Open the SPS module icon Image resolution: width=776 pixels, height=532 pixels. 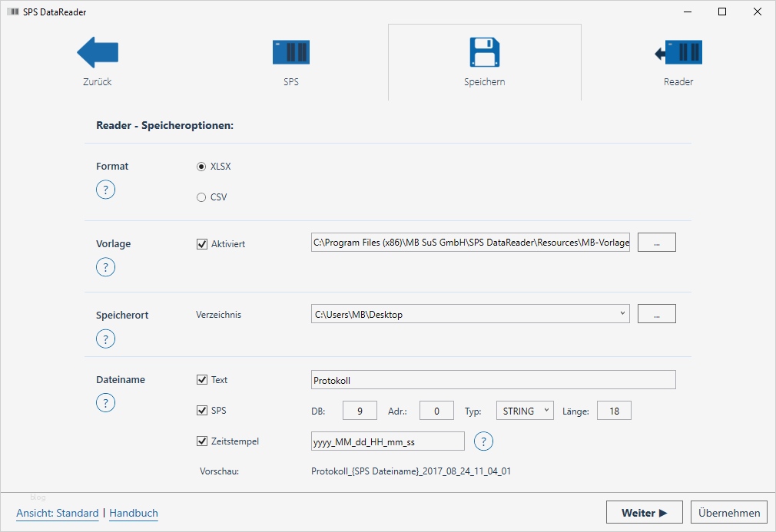pyautogui.click(x=291, y=52)
